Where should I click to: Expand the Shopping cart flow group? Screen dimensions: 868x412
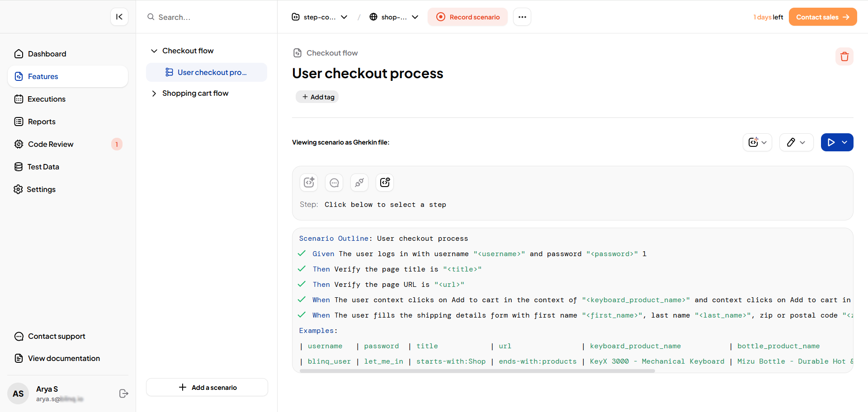tap(154, 94)
